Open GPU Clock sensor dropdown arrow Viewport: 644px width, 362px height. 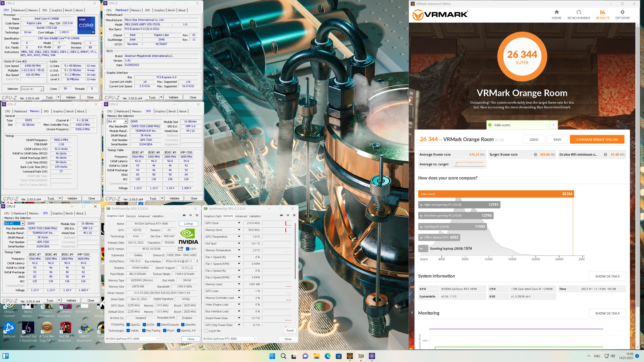239,223
